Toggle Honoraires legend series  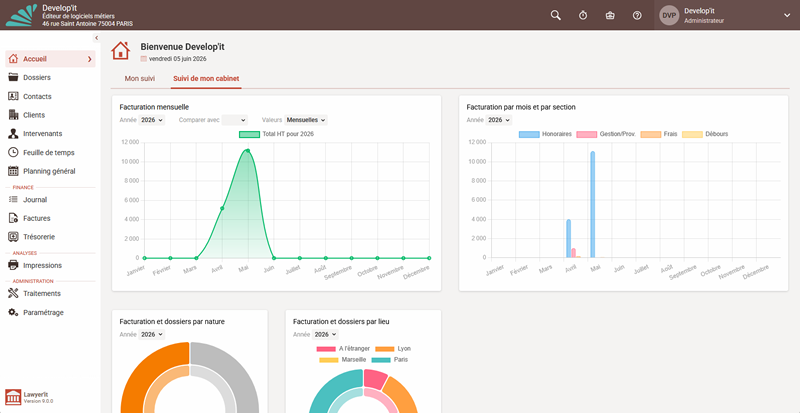[x=545, y=134]
